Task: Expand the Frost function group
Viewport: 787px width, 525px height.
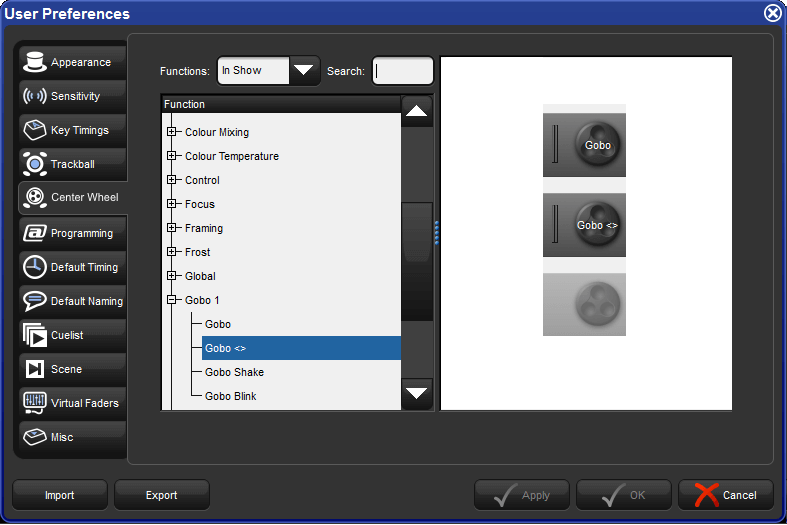Action: pyautogui.click(x=172, y=251)
